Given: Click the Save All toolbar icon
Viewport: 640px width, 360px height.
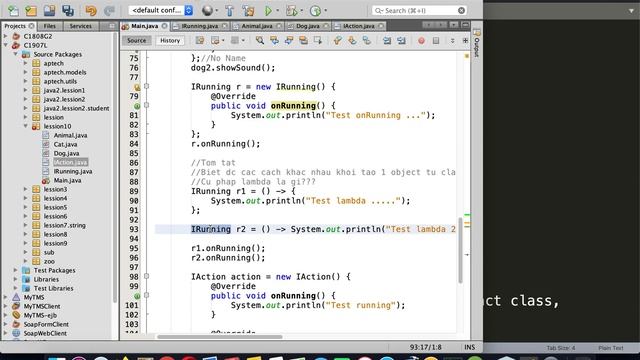Looking at the screenshot, I should 68,11.
